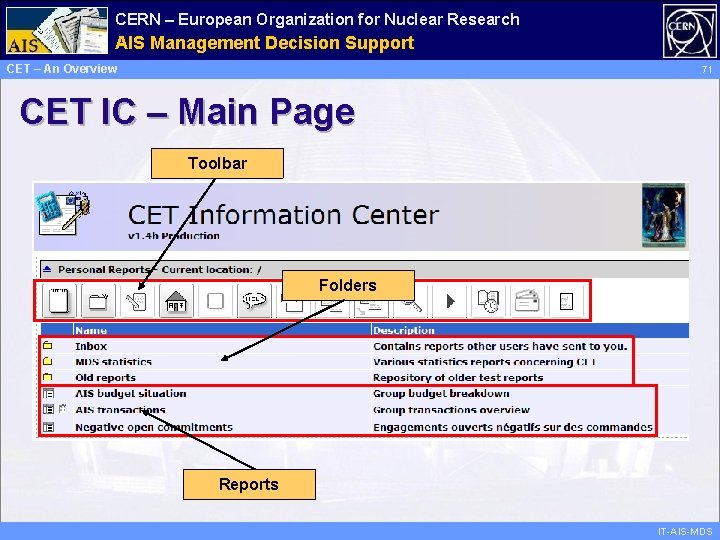Screen dimensions: 720x540
Task: Open the book with clock schedule icon
Action: (489, 301)
